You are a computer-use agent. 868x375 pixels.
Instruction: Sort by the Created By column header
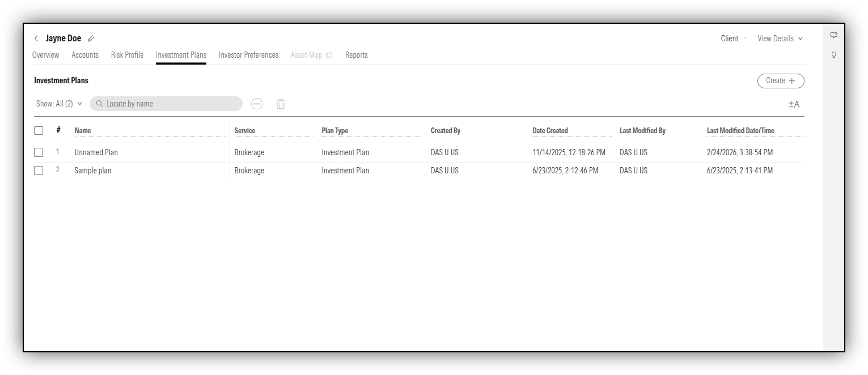446,130
